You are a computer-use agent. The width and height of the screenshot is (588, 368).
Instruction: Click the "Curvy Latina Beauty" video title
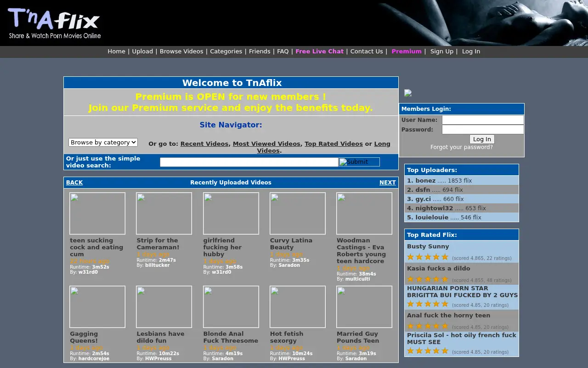(291, 244)
